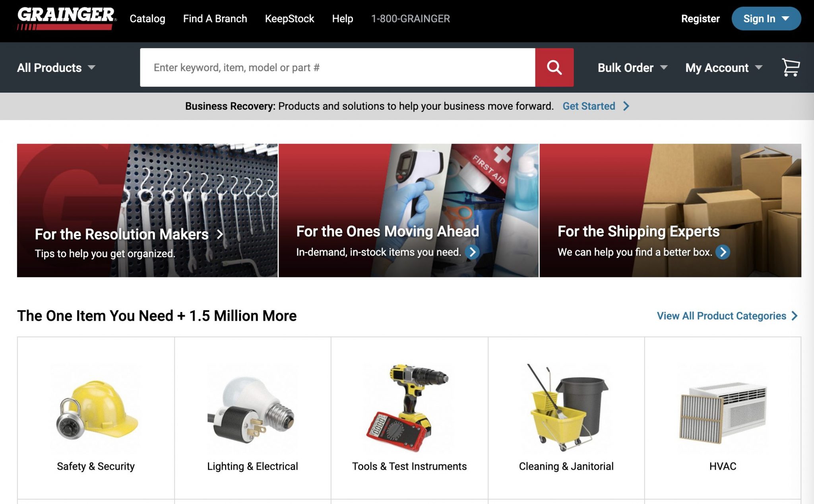Screen dimensions: 814x504
Task: Click arrow next to Resolution Makers heading
Action: (x=220, y=234)
